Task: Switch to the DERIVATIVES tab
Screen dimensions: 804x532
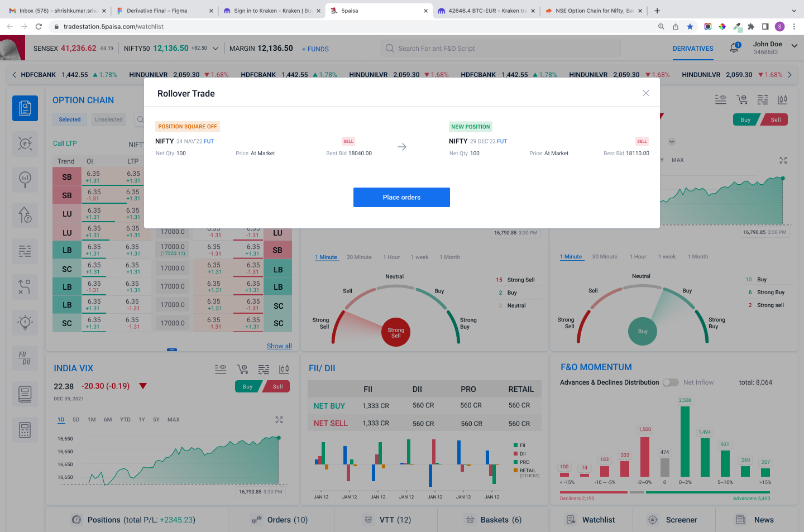Action: [693, 49]
